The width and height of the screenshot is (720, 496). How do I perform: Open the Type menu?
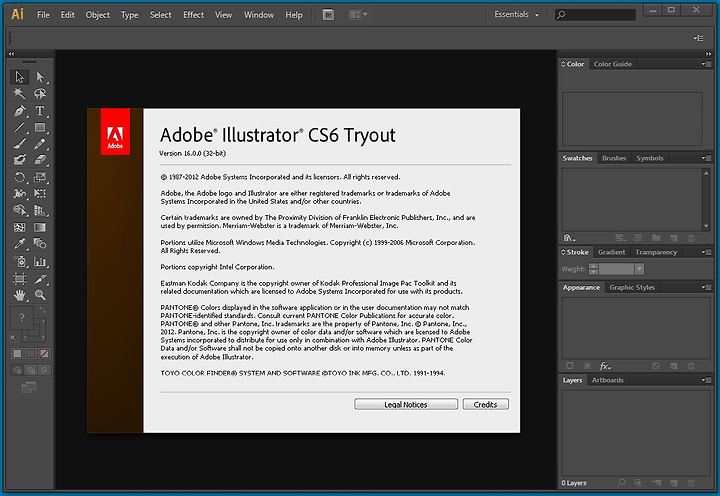click(x=129, y=15)
